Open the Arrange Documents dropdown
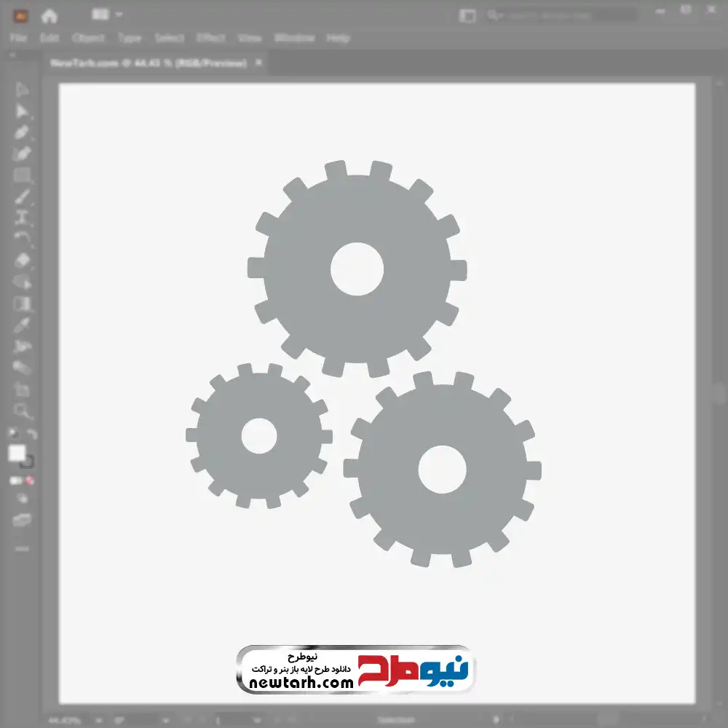The width and height of the screenshot is (728, 728). click(x=108, y=15)
